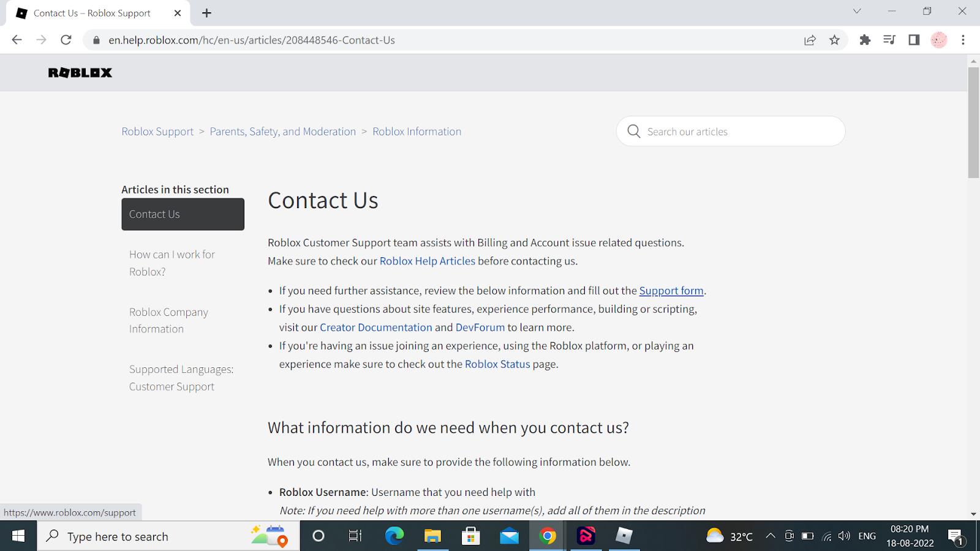Go back to the previous page
Viewport: 980px width, 551px height.
17,40
